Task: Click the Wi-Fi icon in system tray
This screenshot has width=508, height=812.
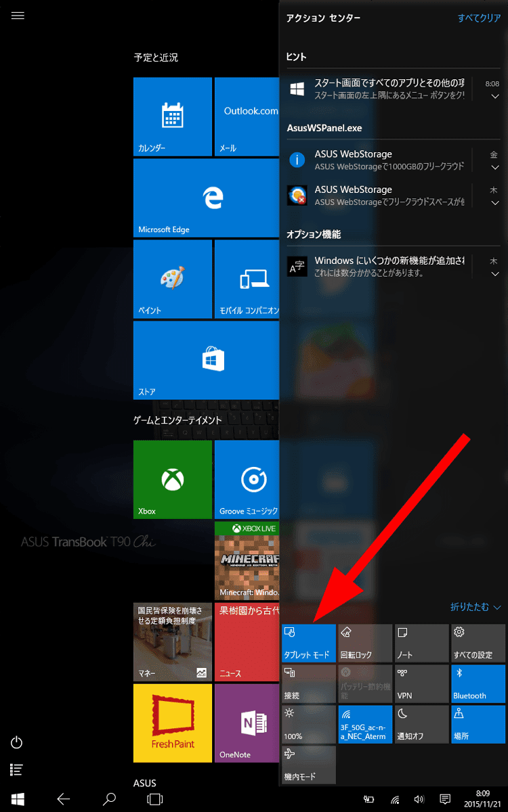Action: 395,800
